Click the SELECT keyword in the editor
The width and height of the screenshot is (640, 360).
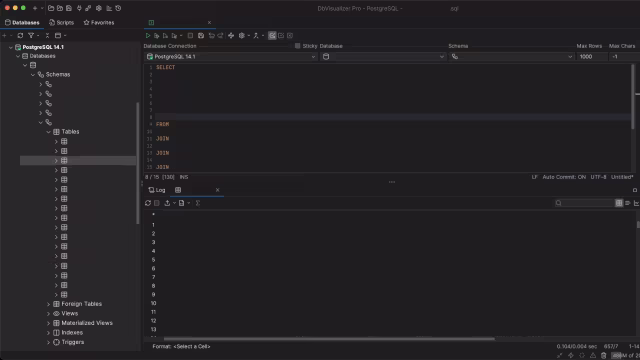click(165, 67)
